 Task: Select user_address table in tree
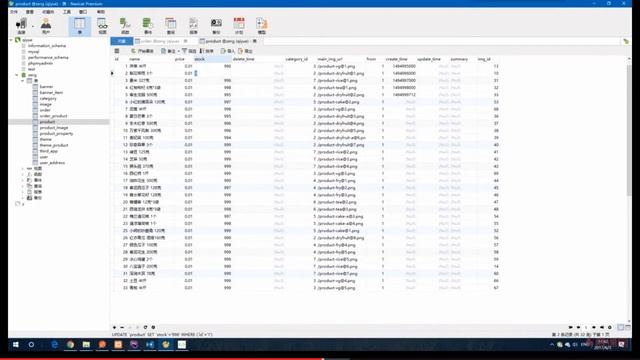52,163
